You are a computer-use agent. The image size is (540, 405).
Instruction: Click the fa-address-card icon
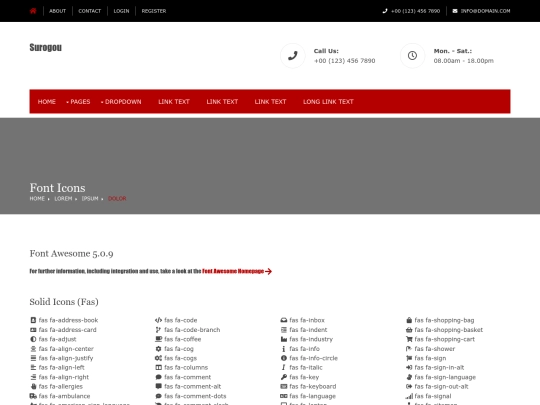point(33,330)
